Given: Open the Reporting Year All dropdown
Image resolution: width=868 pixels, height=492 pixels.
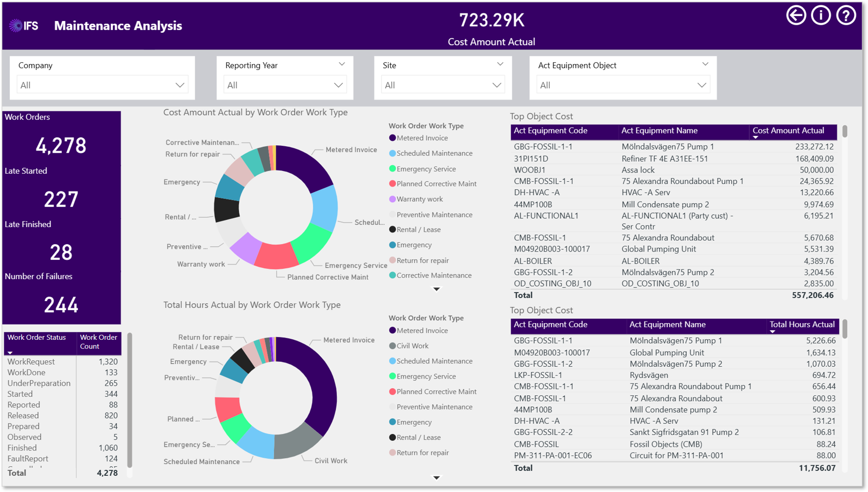Looking at the screenshot, I should pyautogui.click(x=285, y=85).
